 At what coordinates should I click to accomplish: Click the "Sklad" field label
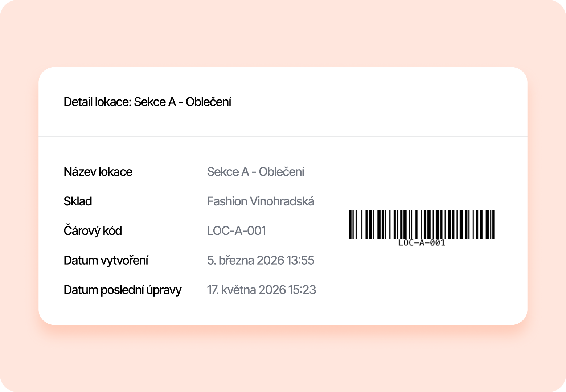click(x=78, y=201)
